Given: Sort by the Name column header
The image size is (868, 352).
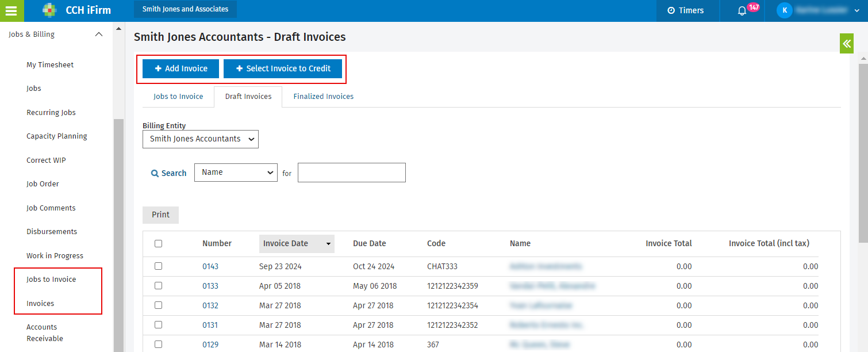Looking at the screenshot, I should (520, 244).
